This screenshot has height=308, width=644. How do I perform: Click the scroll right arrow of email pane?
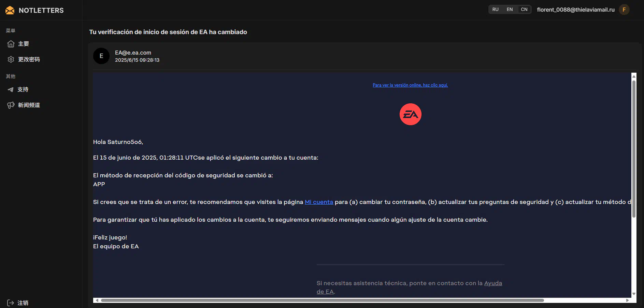(627, 300)
